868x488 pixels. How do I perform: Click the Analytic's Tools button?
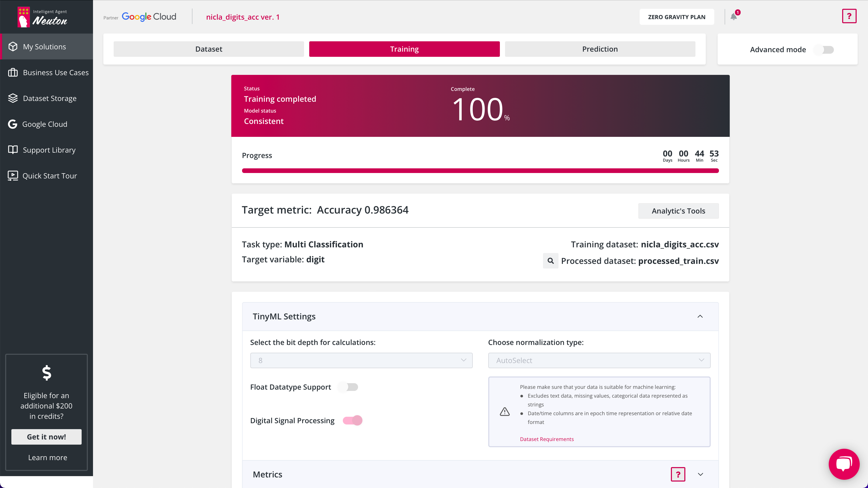(x=678, y=211)
